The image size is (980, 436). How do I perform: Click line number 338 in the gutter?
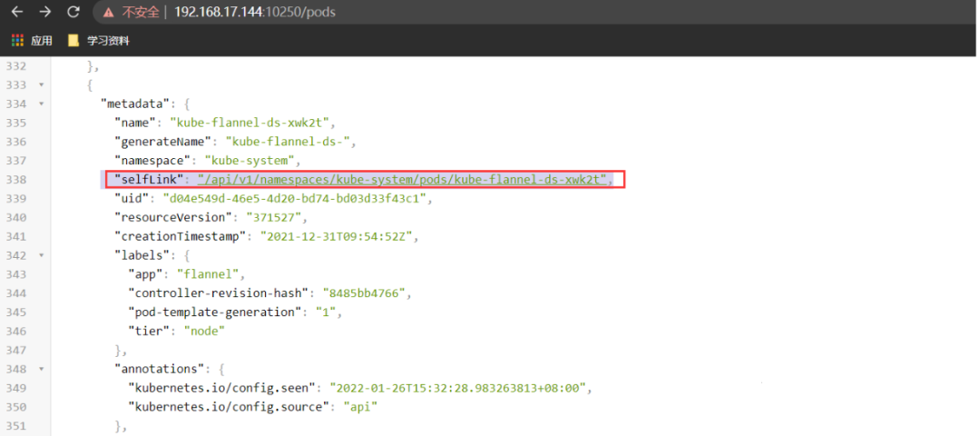point(15,180)
